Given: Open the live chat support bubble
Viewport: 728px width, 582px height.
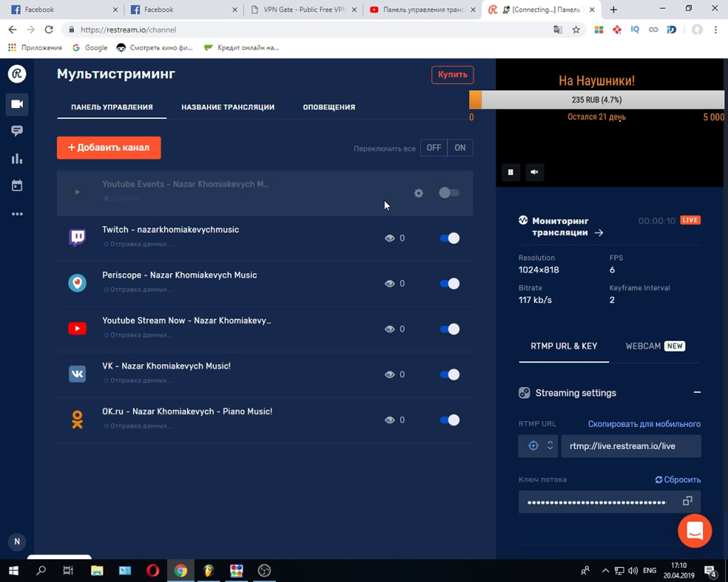Looking at the screenshot, I should click(695, 531).
